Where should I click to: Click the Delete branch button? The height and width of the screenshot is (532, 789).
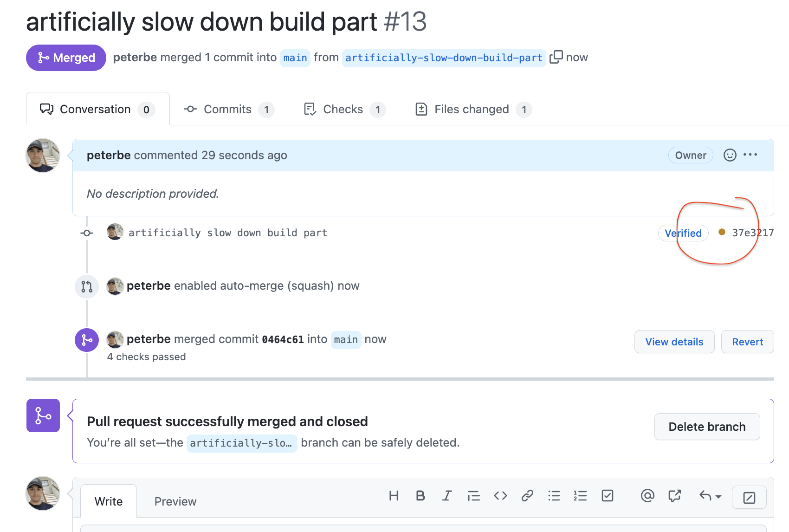(x=707, y=427)
